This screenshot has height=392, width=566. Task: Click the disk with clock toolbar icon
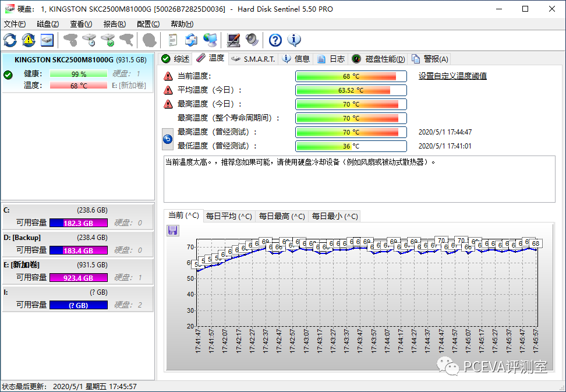[x=89, y=40]
